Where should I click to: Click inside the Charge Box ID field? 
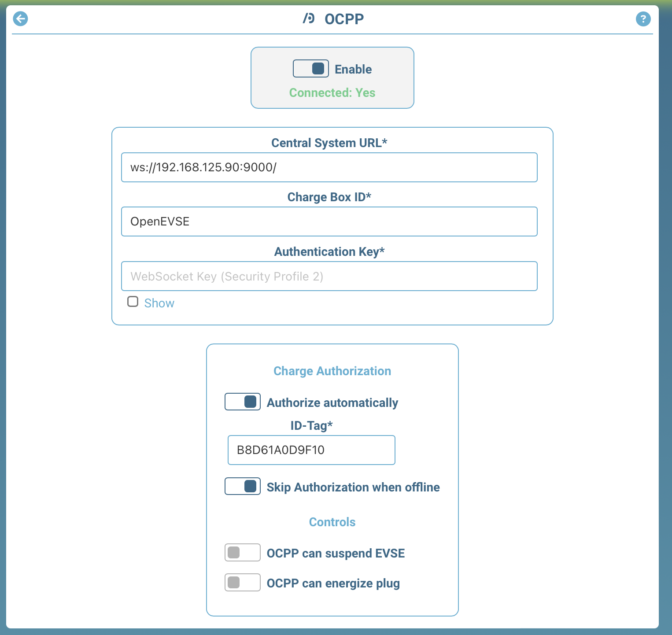[x=329, y=222]
